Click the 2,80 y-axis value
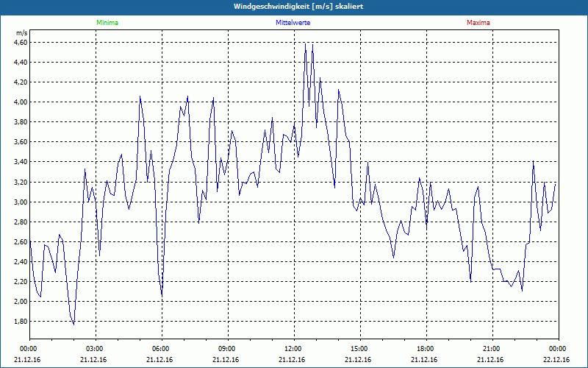This screenshot has width=588, height=368. pyautogui.click(x=21, y=222)
